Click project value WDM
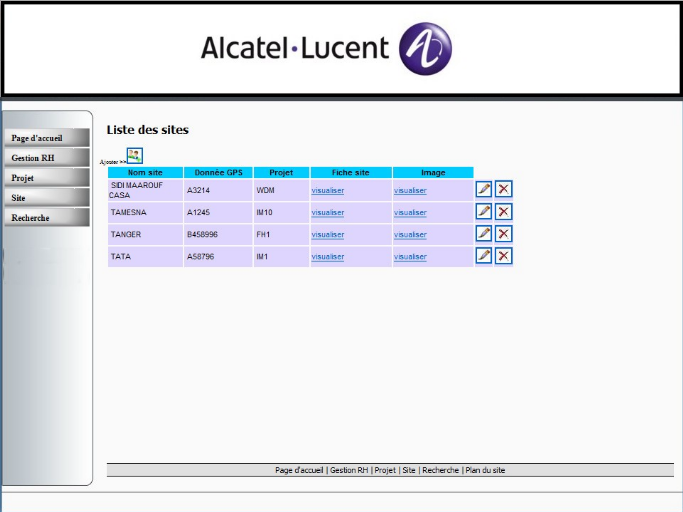Image resolution: width=683 pixels, height=512 pixels. 265,190
